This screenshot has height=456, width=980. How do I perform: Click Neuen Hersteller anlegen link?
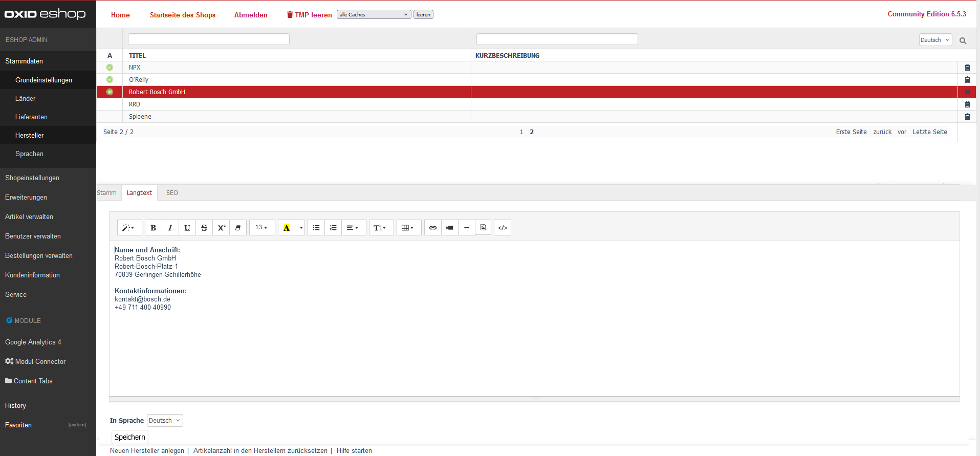pos(147,451)
